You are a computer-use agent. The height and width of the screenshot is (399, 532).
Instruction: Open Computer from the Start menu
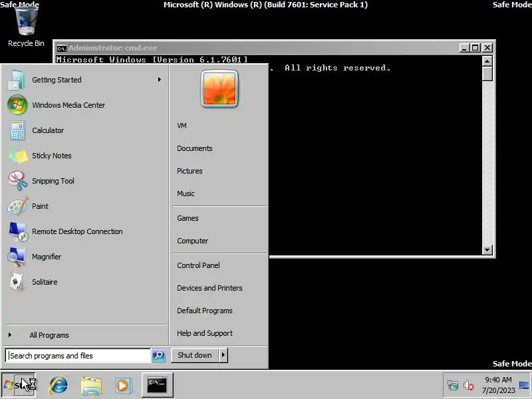click(x=193, y=241)
